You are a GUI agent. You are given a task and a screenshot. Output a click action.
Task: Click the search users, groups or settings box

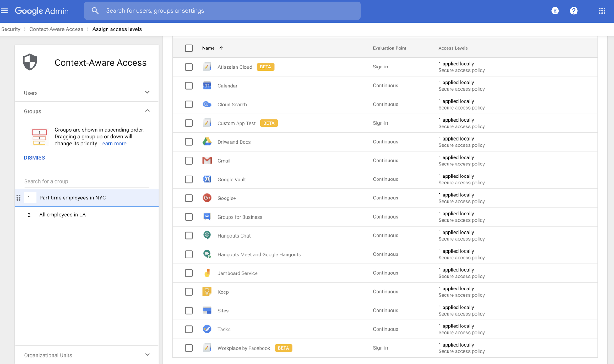click(x=222, y=11)
